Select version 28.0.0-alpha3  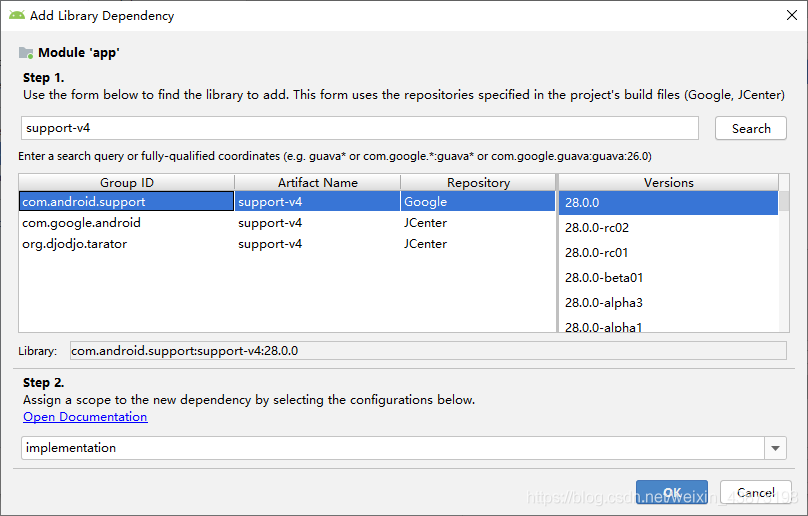668,303
